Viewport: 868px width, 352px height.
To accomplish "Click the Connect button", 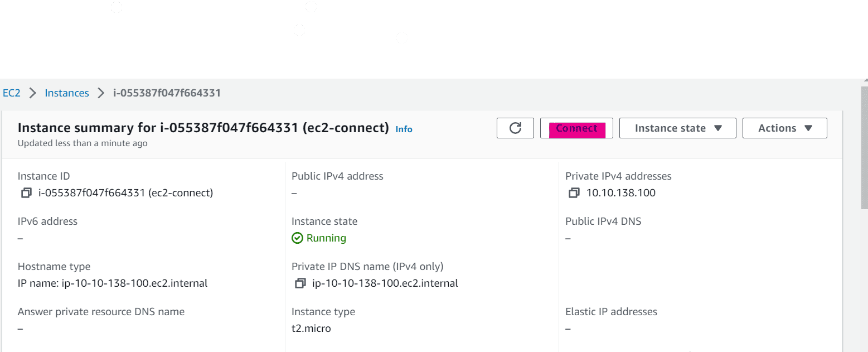I will [x=576, y=128].
